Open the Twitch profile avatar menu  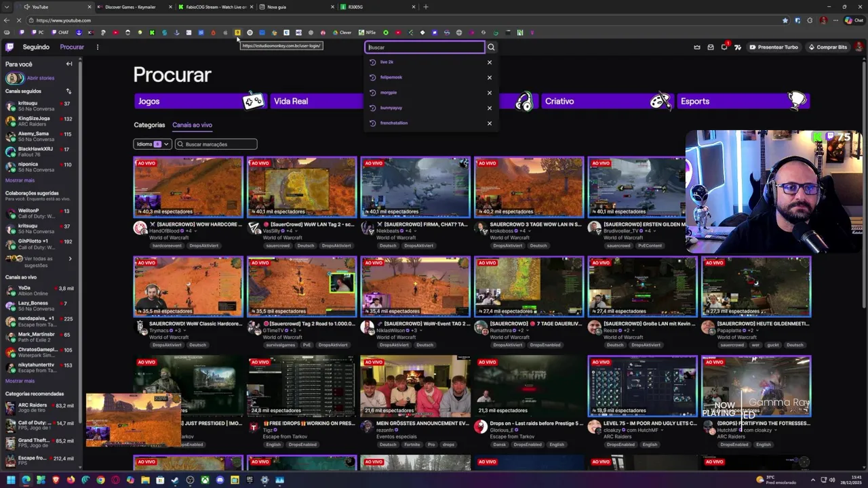pos(859,47)
